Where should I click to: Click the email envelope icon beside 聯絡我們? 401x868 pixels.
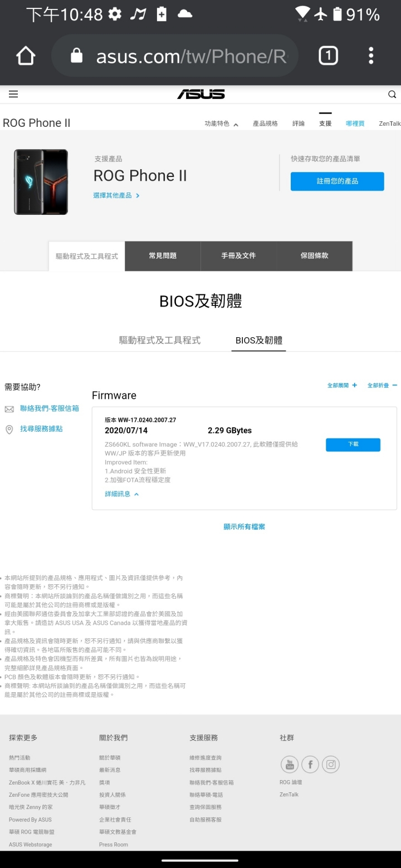(x=9, y=409)
